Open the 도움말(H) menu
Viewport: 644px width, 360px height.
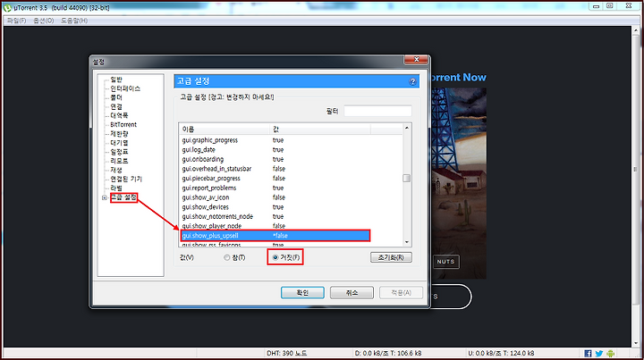coord(74,21)
